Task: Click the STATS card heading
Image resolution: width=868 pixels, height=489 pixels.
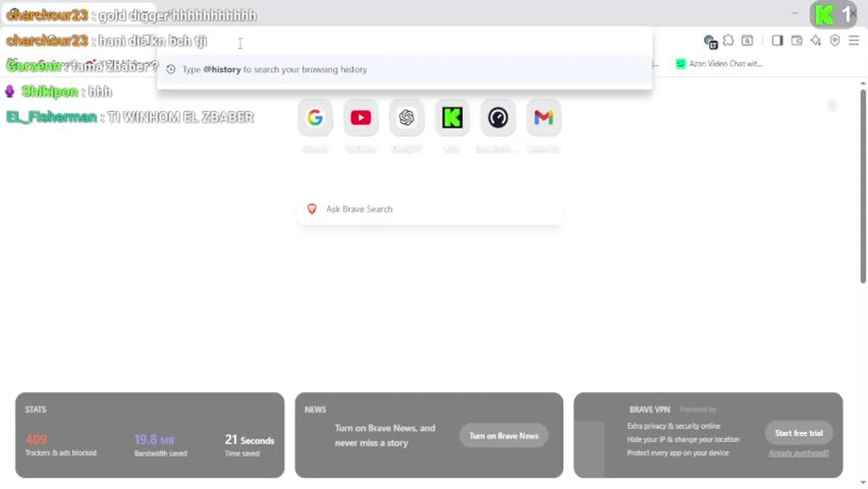Action: (35, 410)
